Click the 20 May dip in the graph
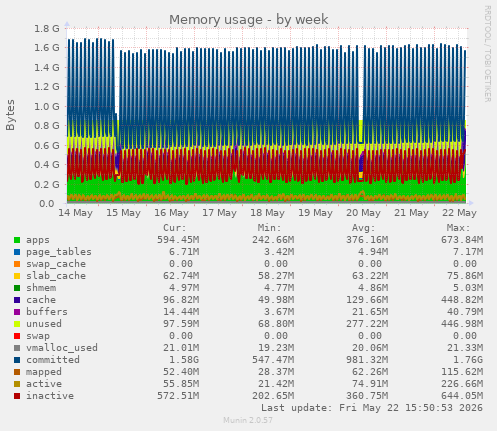 (x=361, y=133)
